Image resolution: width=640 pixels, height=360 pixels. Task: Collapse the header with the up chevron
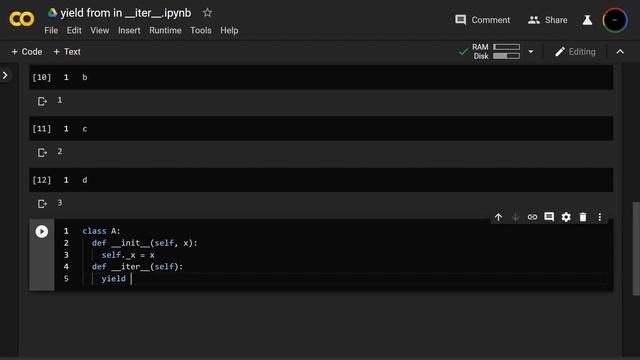coord(620,52)
